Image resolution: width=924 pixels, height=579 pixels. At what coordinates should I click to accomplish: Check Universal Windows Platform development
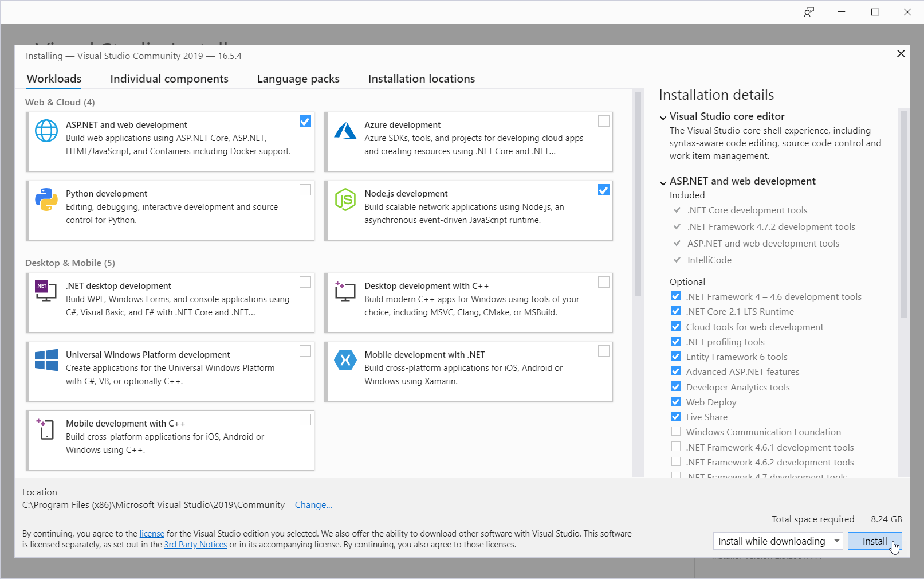305,351
